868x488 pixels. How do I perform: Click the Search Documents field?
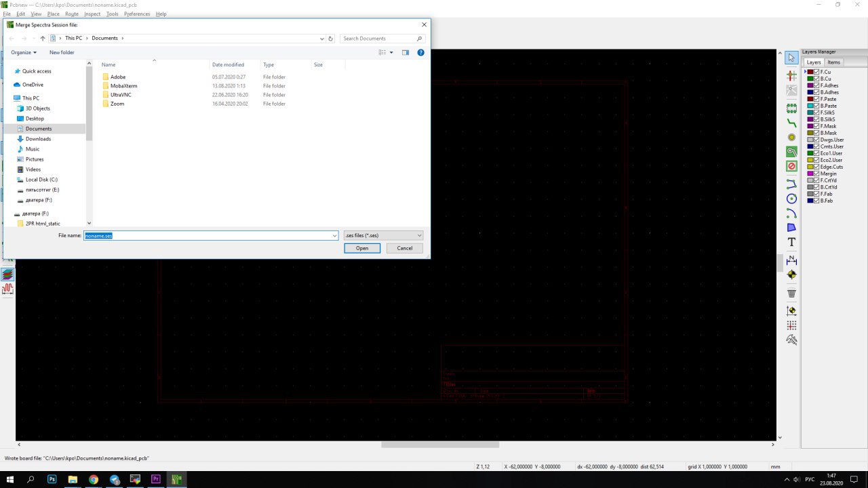click(383, 39)
